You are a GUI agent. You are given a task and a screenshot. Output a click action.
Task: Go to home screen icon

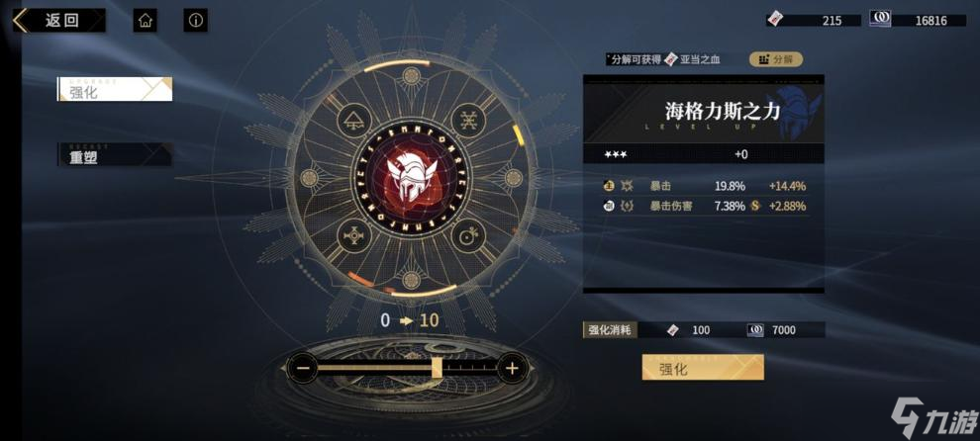pyautogui.click(x=145, y=21)
